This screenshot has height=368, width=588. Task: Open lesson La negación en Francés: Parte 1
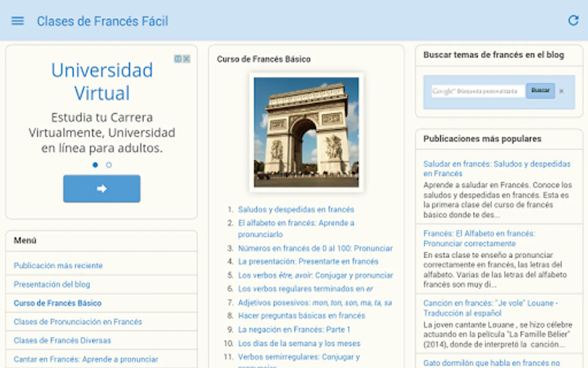point(294,330)
